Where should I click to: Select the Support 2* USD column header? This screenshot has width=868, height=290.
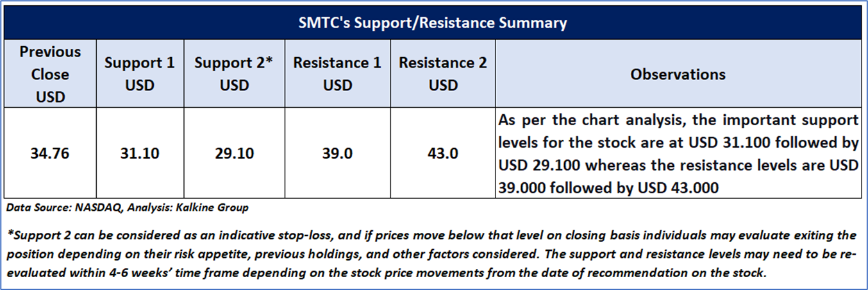coord(235,74)
